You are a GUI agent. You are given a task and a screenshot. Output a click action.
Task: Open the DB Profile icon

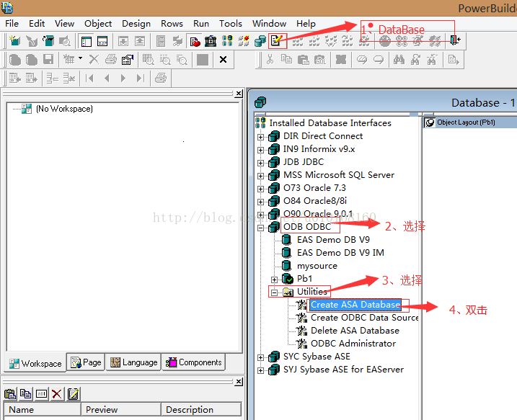click(227, 41)
